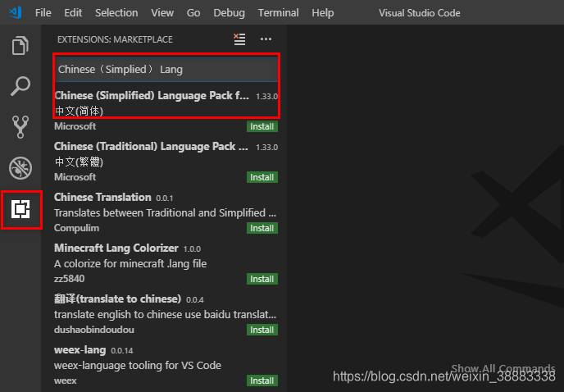564x392 pixels.
Task: Select Chinese (Traditional) Language Pack title
Action: click(151, 147)
